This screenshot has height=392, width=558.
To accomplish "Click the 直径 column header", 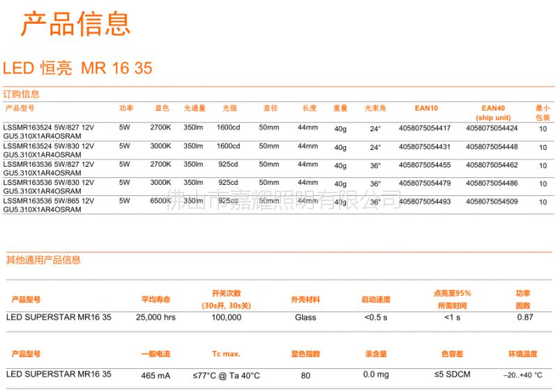I will click(x=271, y=108).
